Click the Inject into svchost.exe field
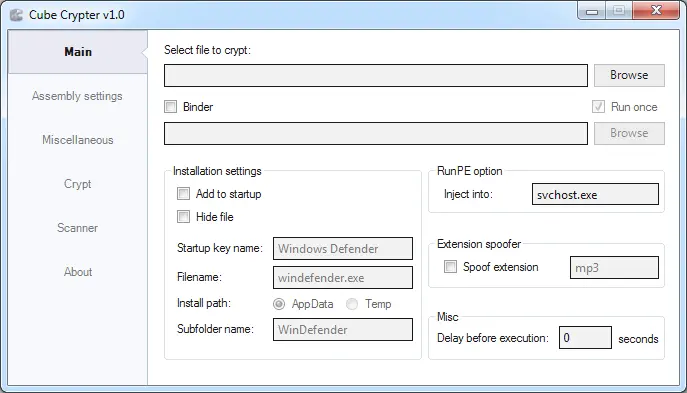 pos(595,194)
